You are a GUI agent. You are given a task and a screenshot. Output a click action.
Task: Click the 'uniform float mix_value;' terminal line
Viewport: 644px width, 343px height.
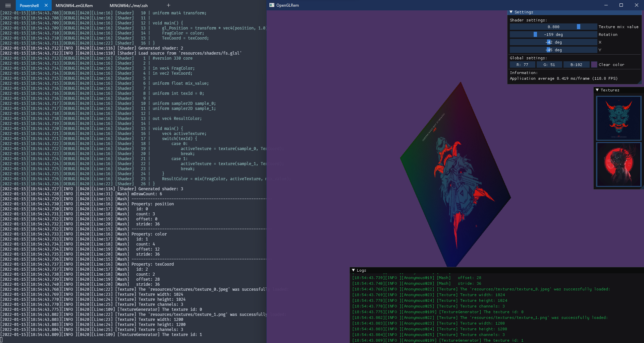click(x=104, y=83)
